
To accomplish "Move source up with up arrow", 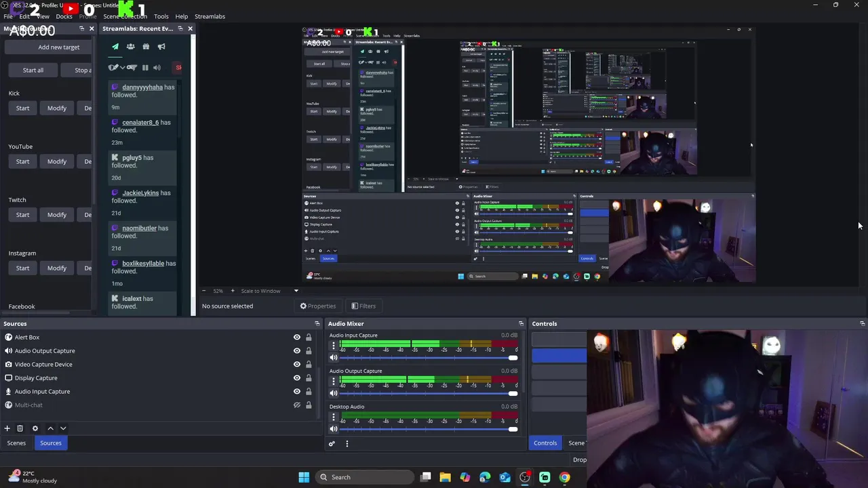I will (x=50, y=428).
